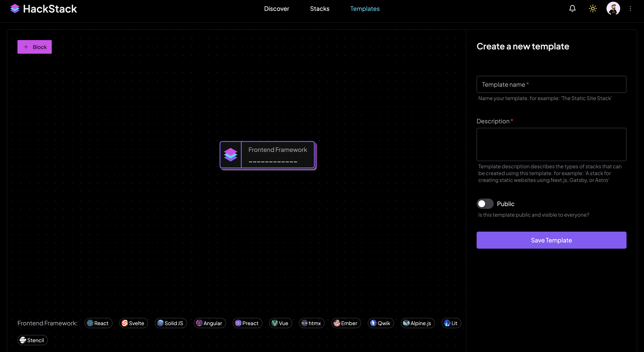Open notifications via the bell icon
The width and height of the screenshot is (644, 352).
tap(572, 8)
